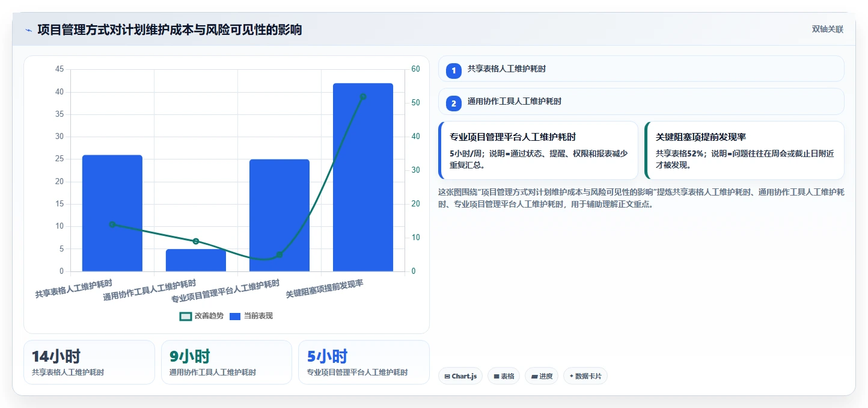Screen dimensions: 868x408
Task: Select the 共享表格人工维护耗时 list row
Action: coord(641,69)
